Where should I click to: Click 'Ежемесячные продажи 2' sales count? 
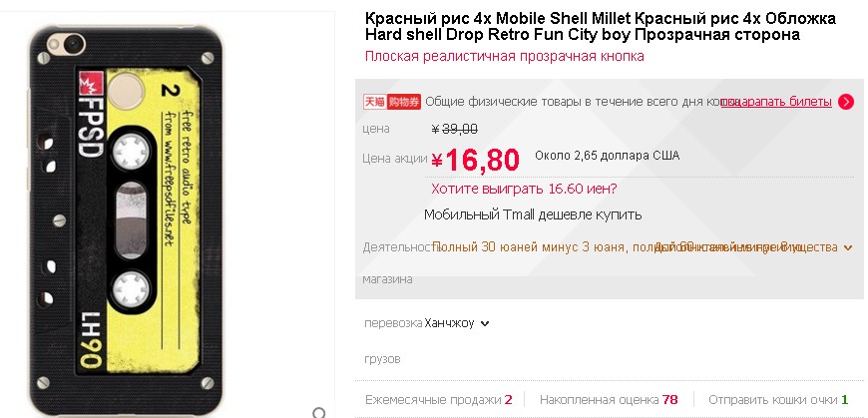438,399
